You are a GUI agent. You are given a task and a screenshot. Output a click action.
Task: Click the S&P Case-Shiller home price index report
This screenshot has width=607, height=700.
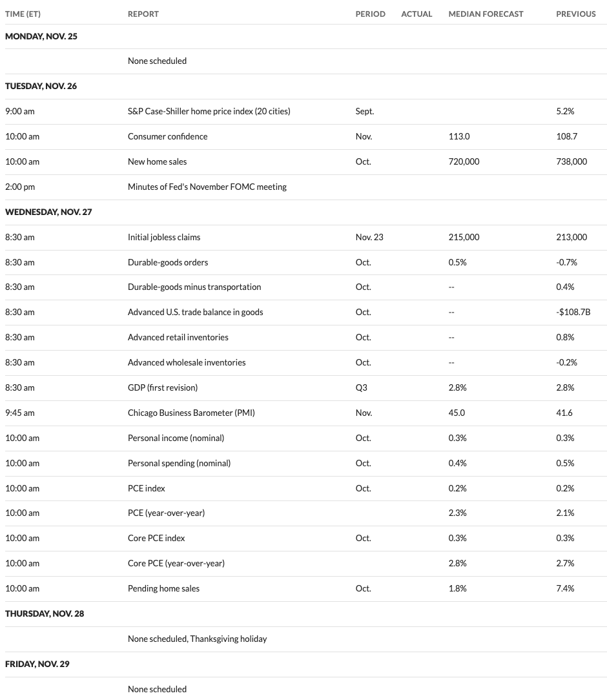(209, 111)
